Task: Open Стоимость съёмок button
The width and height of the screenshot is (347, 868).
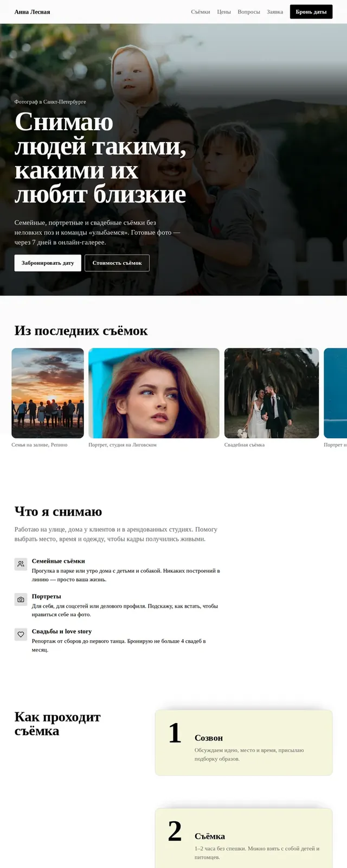Action: [117, 263]
